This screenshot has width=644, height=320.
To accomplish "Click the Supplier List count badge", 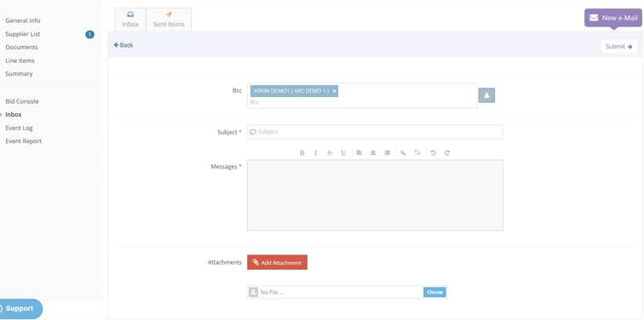I will click(89, 34).
